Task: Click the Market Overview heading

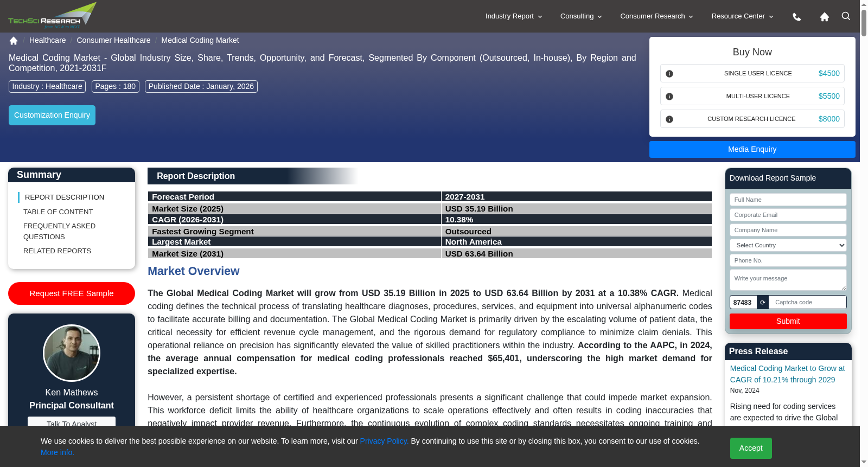Action: 194,271
